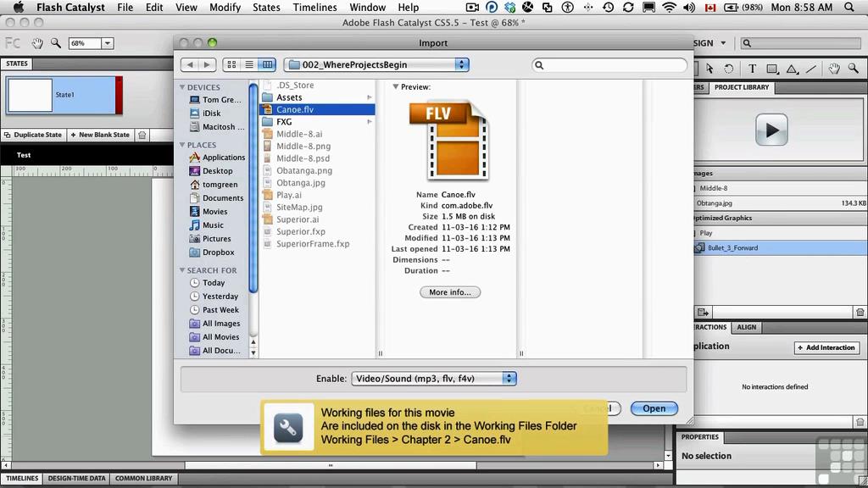Open the 002_WhereProjectsBegin folder path dropdown

[376, 64]
